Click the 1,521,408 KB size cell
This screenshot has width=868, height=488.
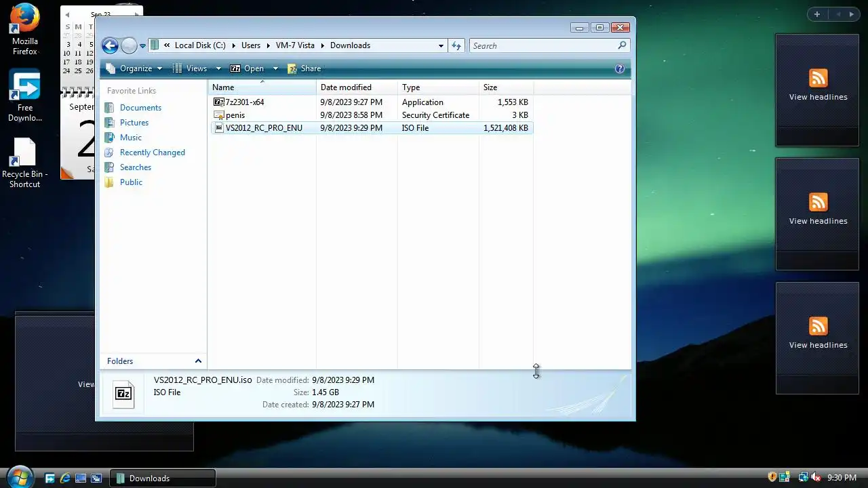[x=506, y=128]
